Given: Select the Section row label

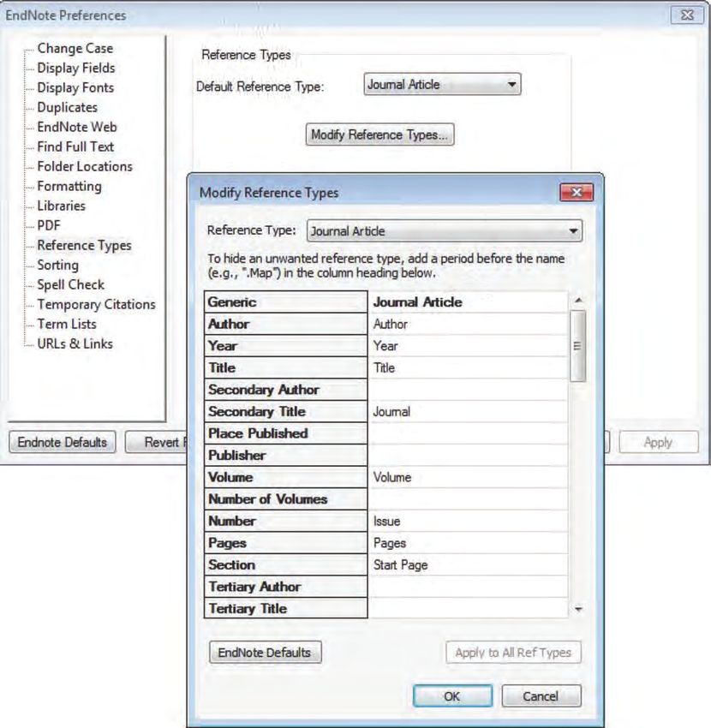Looking at the screenshot, I should (285, 564).
